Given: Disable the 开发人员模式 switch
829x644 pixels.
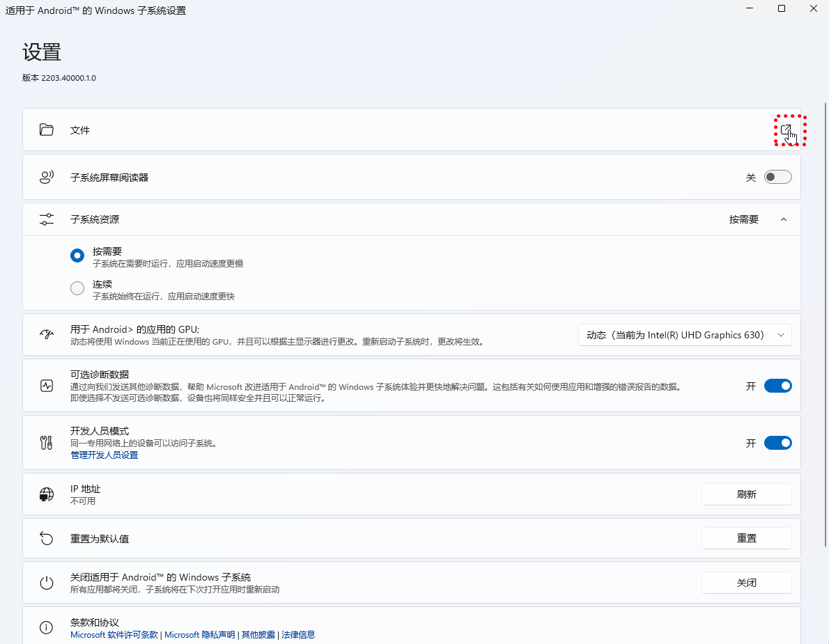Looking at the screenshot, I should pyautogui.click(x=777, y=443).
